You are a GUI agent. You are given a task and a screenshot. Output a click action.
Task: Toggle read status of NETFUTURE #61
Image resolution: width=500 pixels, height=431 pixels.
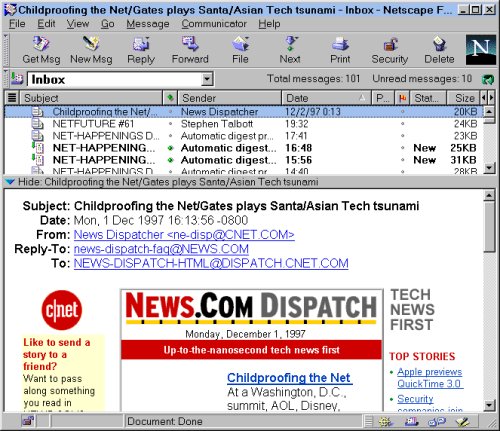pos(170,124)
